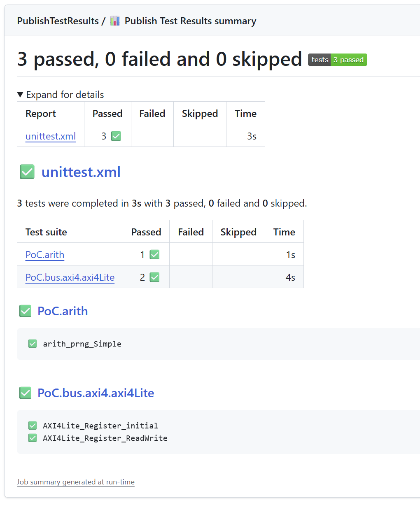
Task: Click the PoC.bus.axi4.axi4Lite section heading
Action: coord(96,393)
